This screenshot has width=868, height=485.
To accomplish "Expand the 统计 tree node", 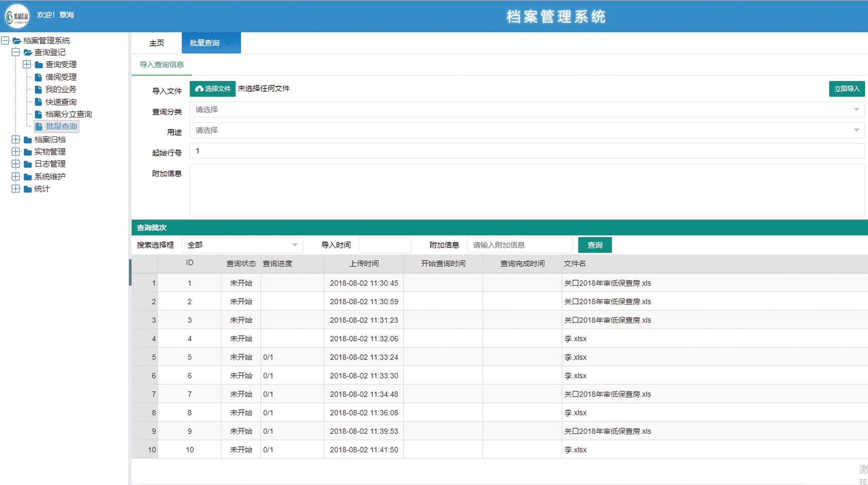I will [16, 189].
